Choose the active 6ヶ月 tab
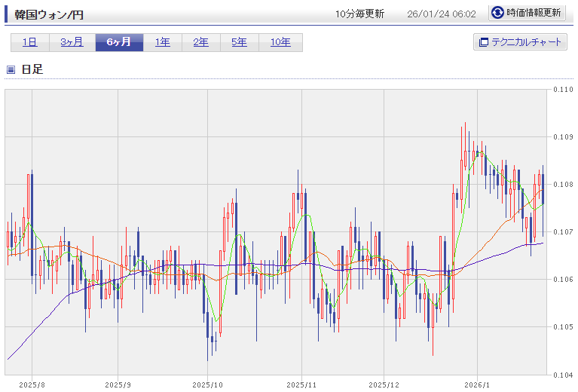 coord(118,42)
